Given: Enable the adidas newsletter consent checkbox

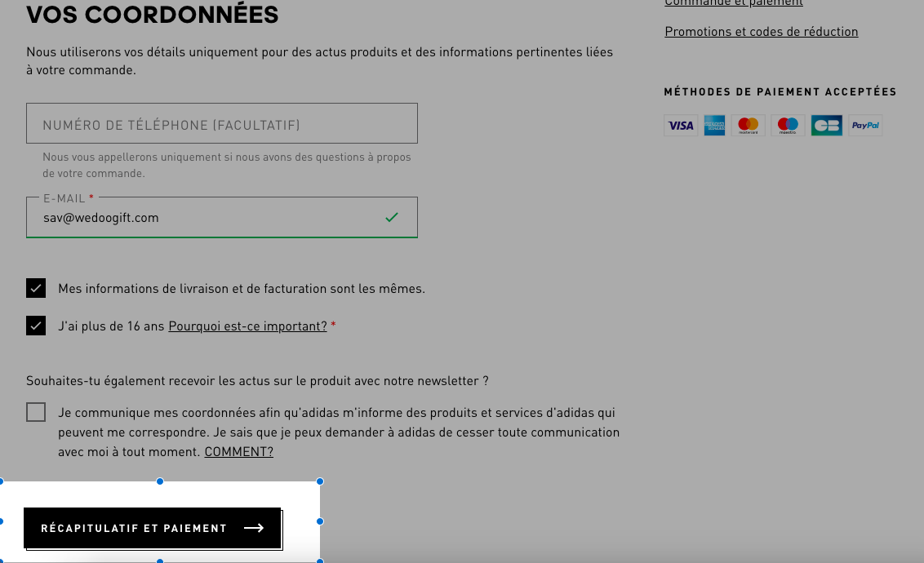Looking at the screenshot, I should pos(36,412).
